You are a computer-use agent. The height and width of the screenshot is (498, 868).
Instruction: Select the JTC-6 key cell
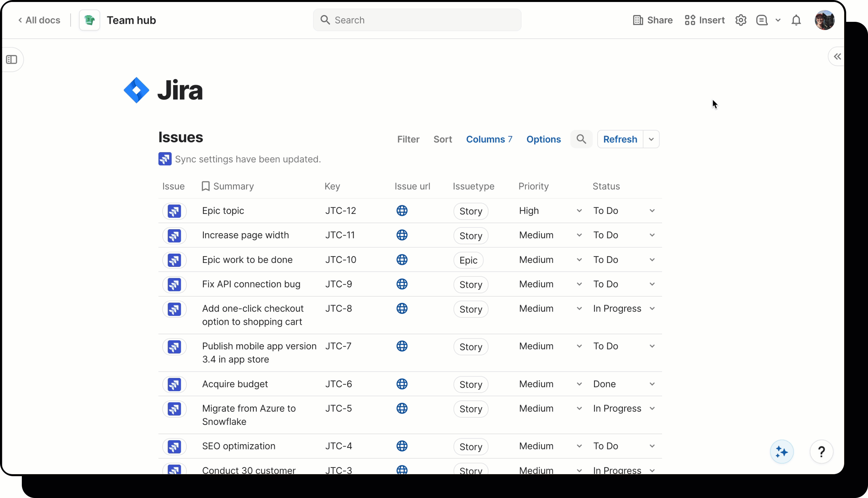[x=338, y=384]
